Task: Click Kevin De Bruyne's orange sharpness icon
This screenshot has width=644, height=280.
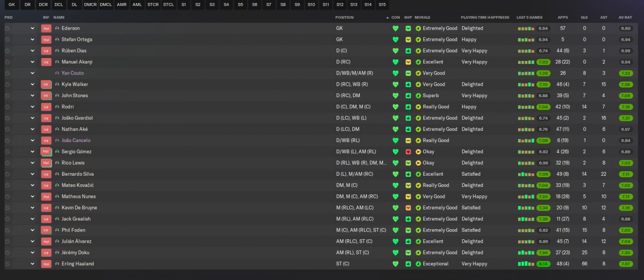Action: pyautogui.click(x=409, y=208)
